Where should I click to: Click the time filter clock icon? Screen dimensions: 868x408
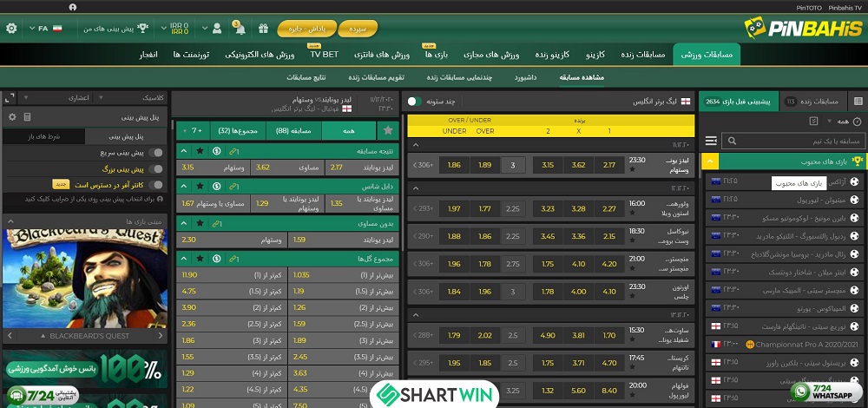(857, 122)
